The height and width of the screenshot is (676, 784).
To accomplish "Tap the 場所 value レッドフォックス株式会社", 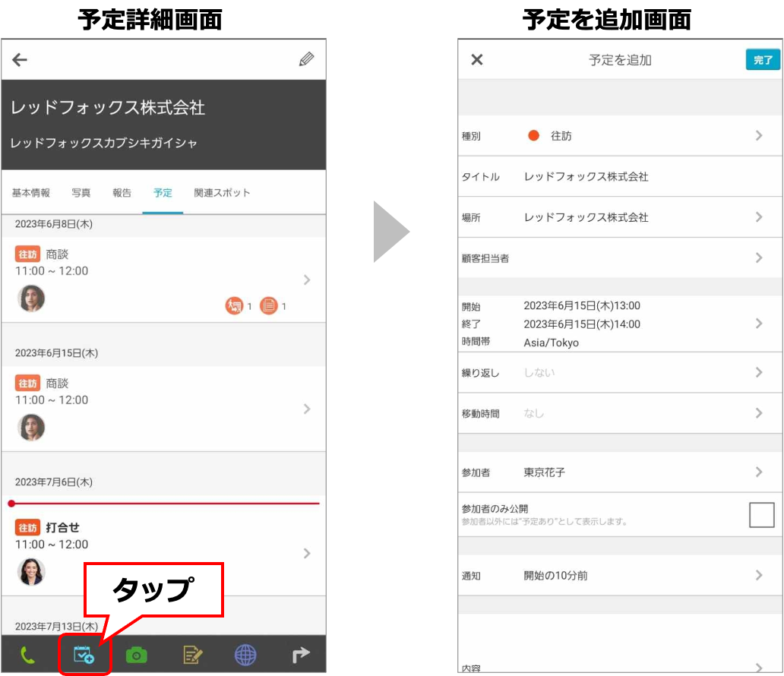I will coord(586,217).
